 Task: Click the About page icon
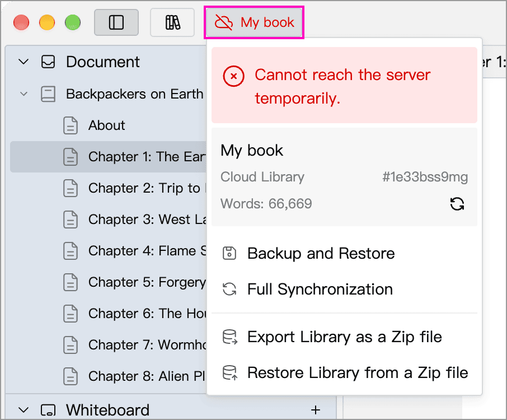71,125
